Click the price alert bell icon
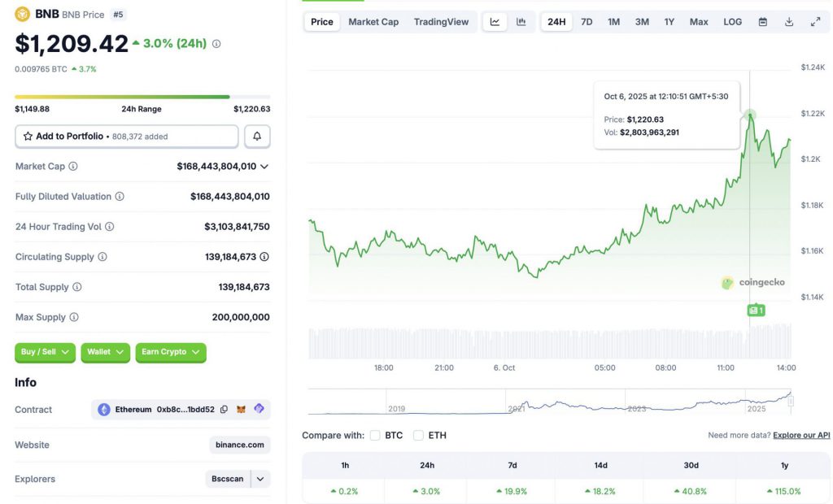This screenshot has width=833, height=504. pyautogui.click(x=257, y=137)
